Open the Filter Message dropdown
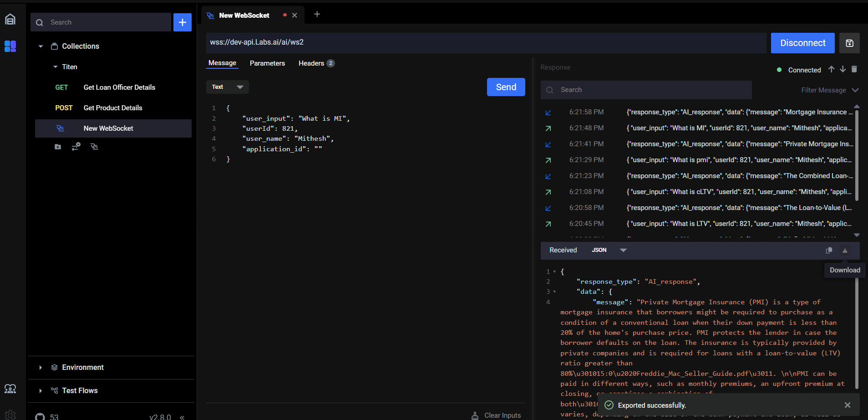The width and height of the screenshot is (868, 420). click(x=829, y=90)
